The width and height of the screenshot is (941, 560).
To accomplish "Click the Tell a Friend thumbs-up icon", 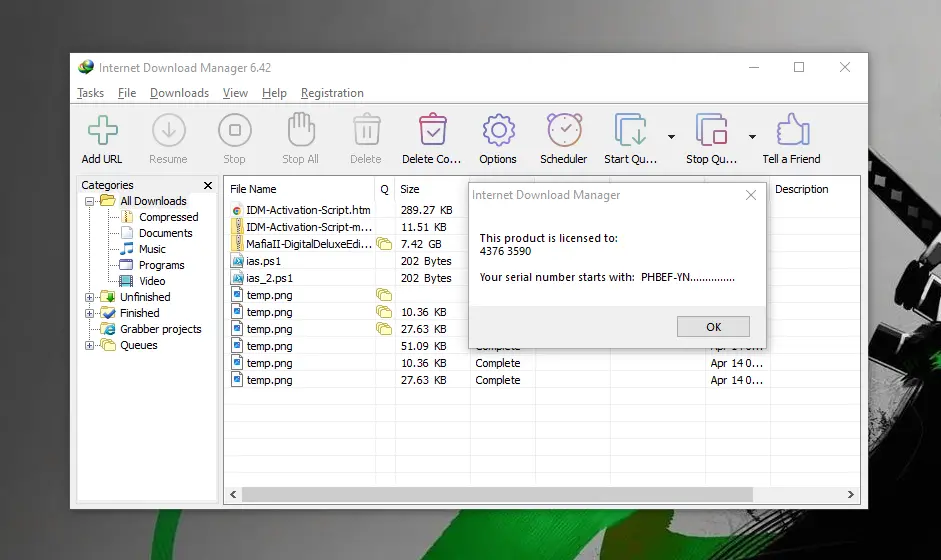I will pyautogui.click(x=793, y=130).
